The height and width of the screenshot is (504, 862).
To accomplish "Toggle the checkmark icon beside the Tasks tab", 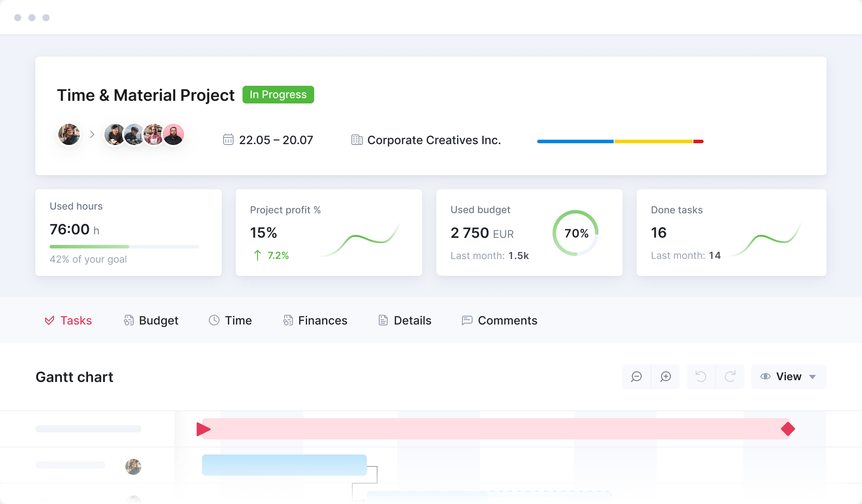I will pos(50,320).
